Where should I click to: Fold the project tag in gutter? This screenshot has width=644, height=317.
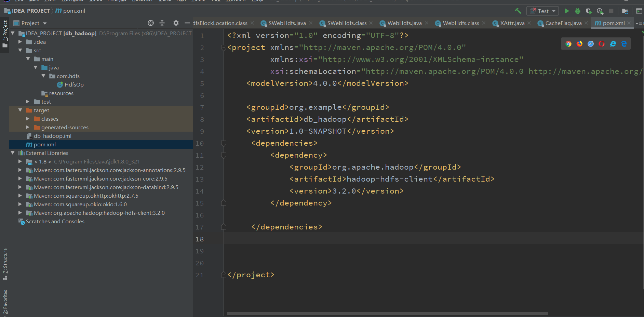224,48
